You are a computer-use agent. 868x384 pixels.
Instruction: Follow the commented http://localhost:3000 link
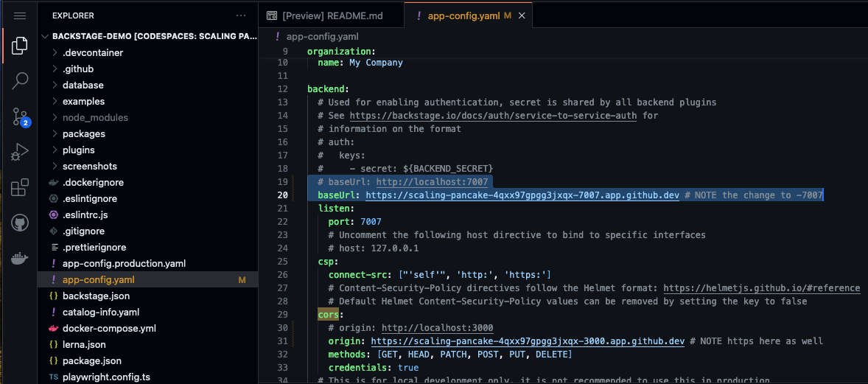(x=438, y=327)
